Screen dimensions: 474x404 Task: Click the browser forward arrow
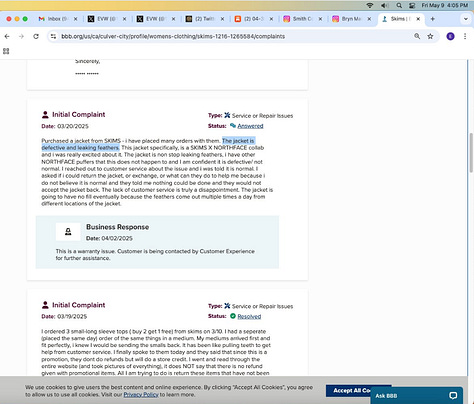(21, 36)
